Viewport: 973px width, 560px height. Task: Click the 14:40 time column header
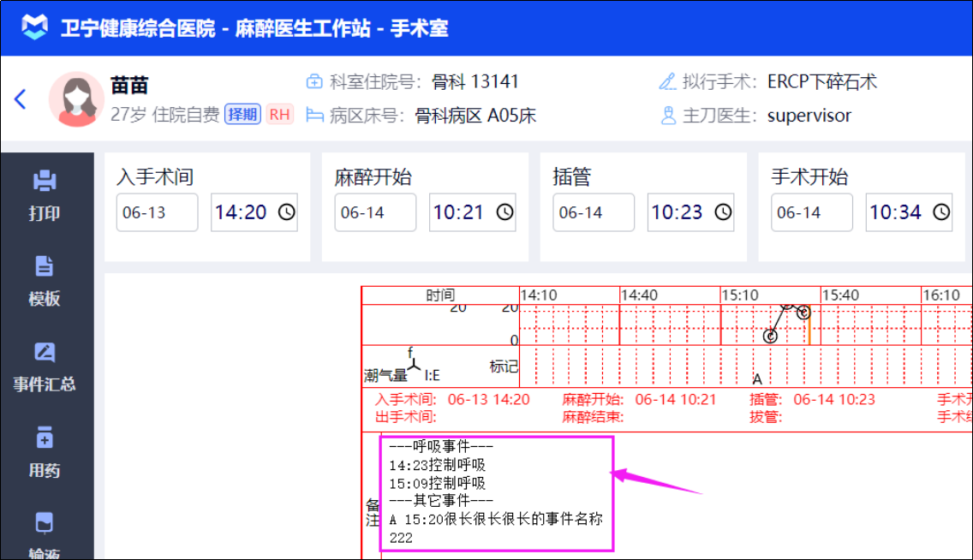pos(639,295)
